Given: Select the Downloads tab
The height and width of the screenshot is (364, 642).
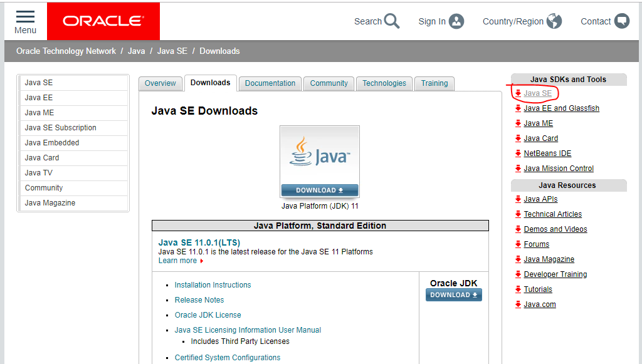Looking at the screenshot, I should [211, 83].
